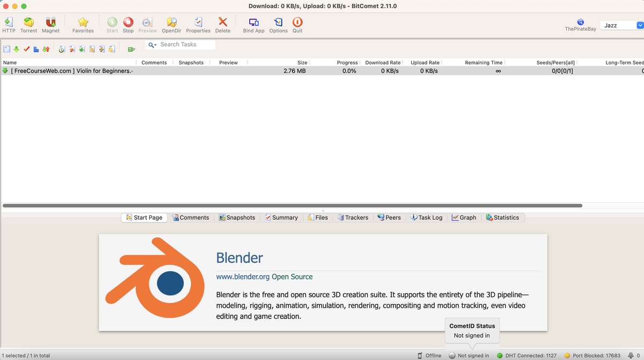
Task: Toggle Offline mode in the status bar
Action: click(x=430, y=355)
